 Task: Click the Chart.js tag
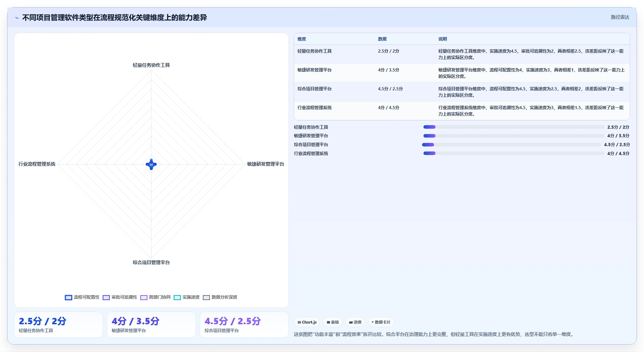coord(307,322)
